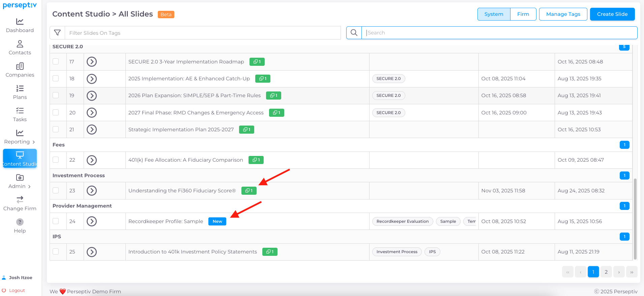Click the perseptiv logo
The image size is (644, 296).
tap(20, 5)
